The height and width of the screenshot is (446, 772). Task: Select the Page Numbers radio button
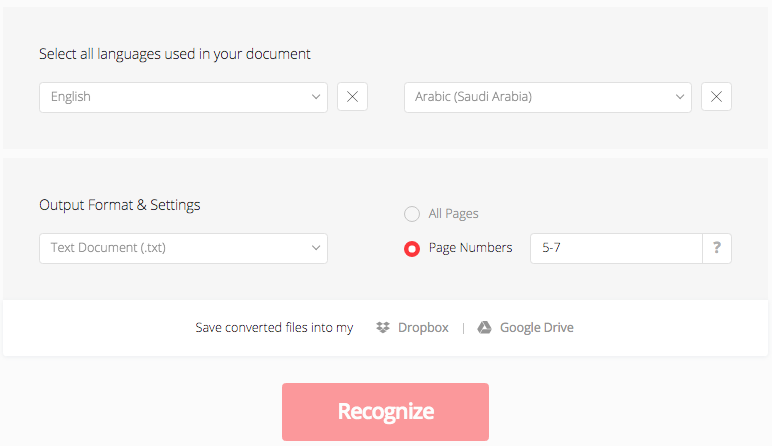[x=411, y=248]
